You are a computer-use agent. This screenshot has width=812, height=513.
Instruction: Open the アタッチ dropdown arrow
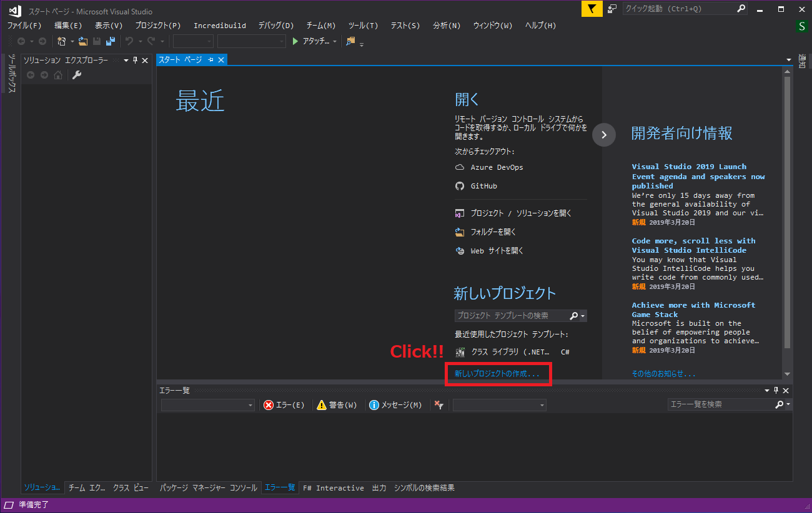pos(335,41)
